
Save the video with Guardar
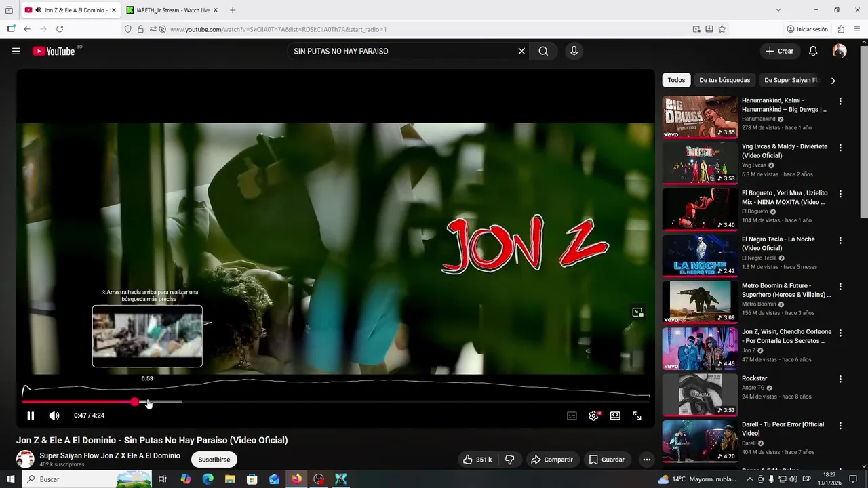[x=607, y=460]
